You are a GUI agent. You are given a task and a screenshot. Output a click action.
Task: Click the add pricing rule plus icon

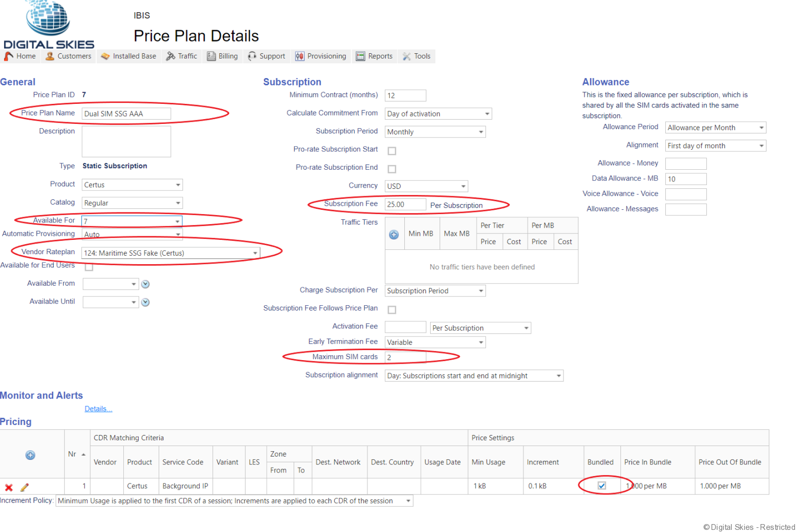tap(31, 455)
